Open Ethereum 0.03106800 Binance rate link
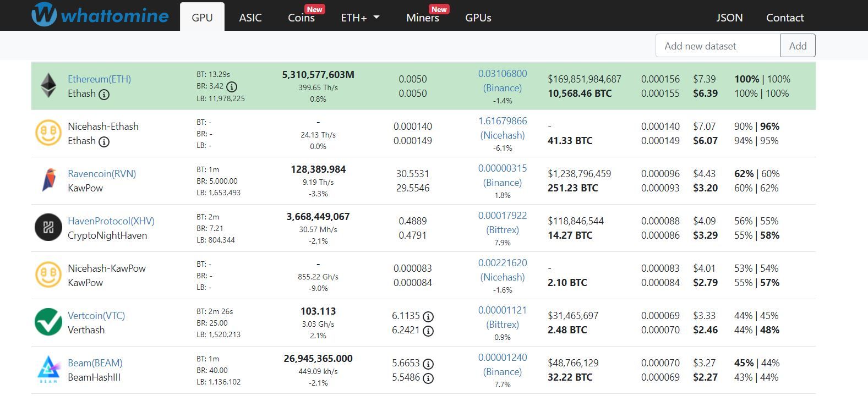The image size is (868, 401). click(503, 80)
